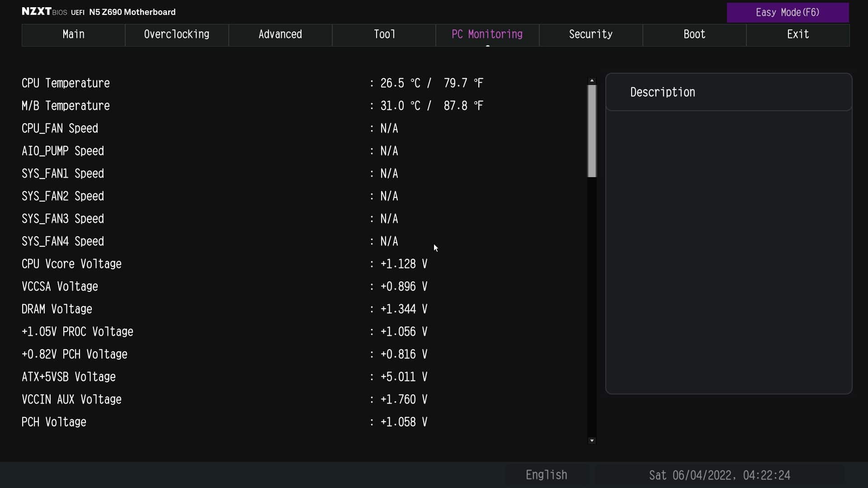
Task: Click the date and time display
Action: (x=719, y=475)
